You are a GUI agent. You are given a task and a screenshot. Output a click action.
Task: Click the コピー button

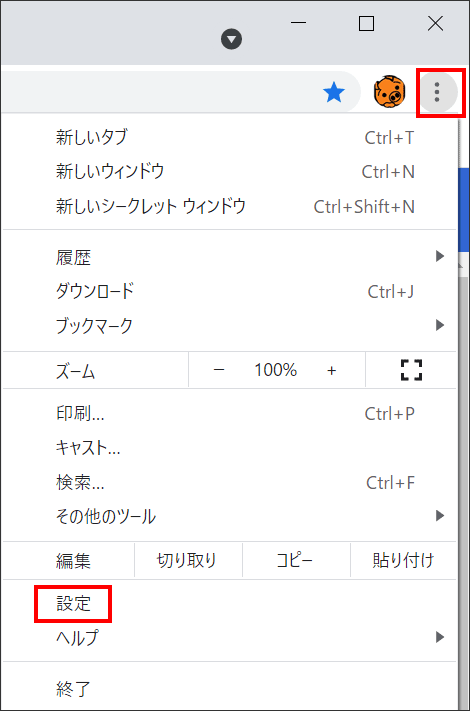click(296, 560)
